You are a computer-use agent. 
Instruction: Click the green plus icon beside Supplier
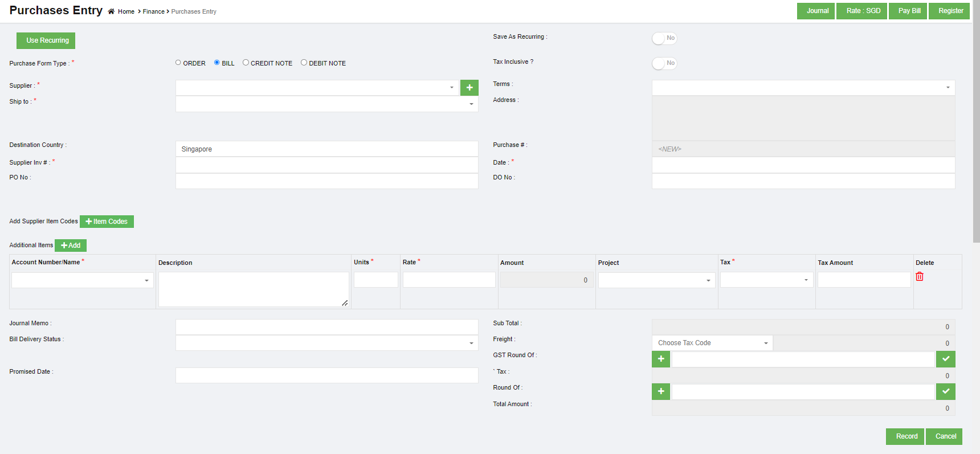pos(469,88)
